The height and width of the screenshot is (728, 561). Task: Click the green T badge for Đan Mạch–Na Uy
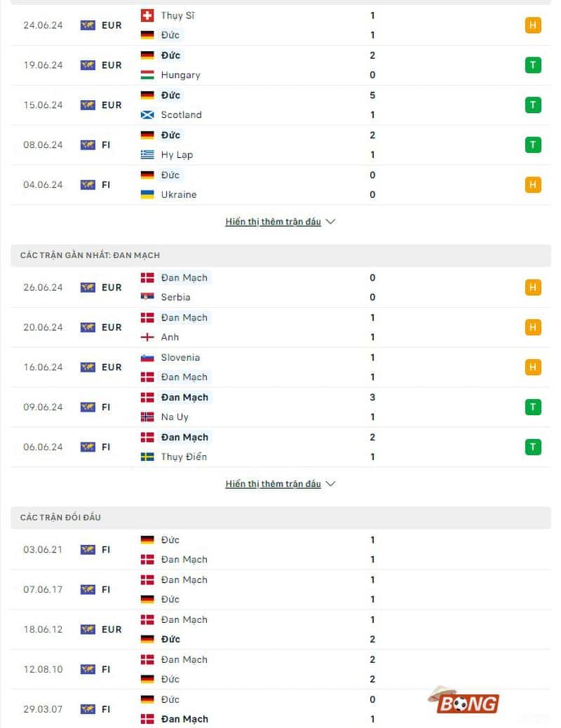click(x=533, y=407)
